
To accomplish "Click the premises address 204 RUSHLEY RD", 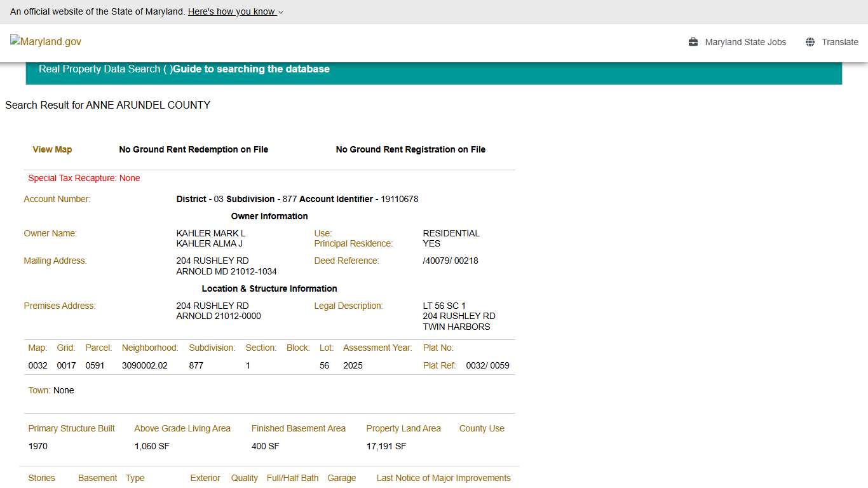I will point(212,306).
